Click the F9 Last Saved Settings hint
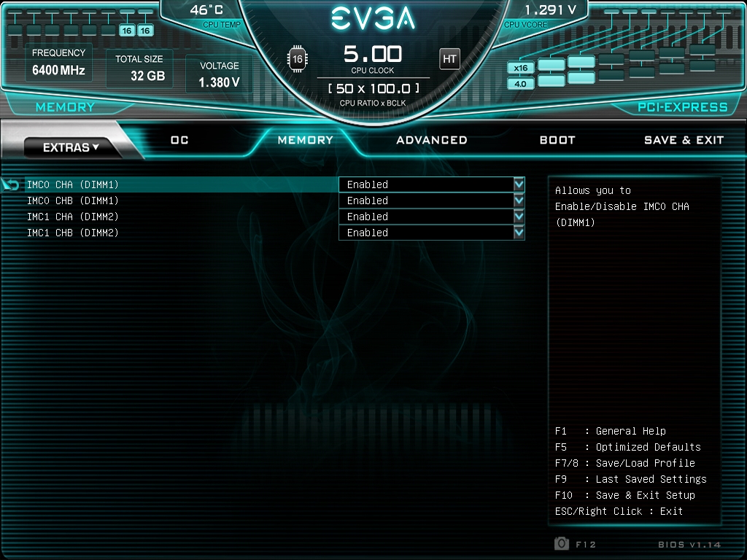747x560 pixels. pos(631,479)
